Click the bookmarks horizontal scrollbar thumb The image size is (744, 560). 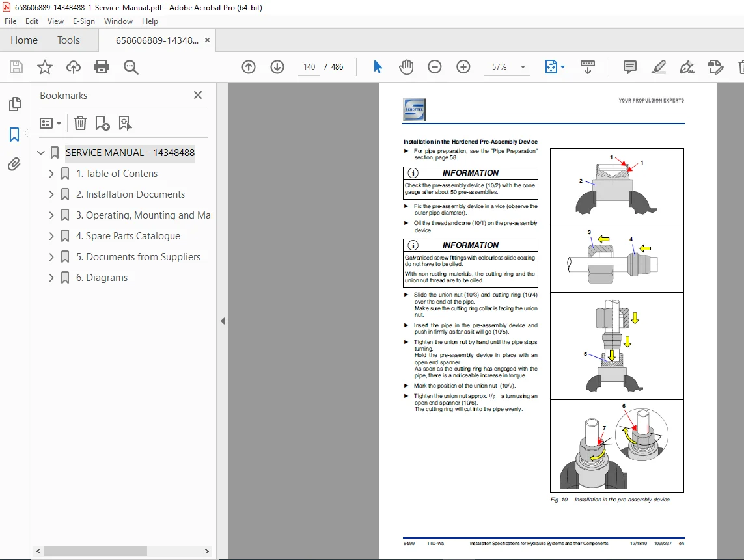click(96, 551)
